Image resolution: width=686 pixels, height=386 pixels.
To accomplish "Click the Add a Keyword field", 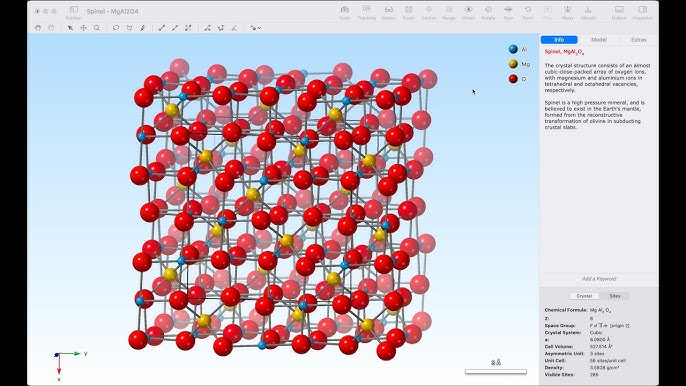I will coord(599,279).
